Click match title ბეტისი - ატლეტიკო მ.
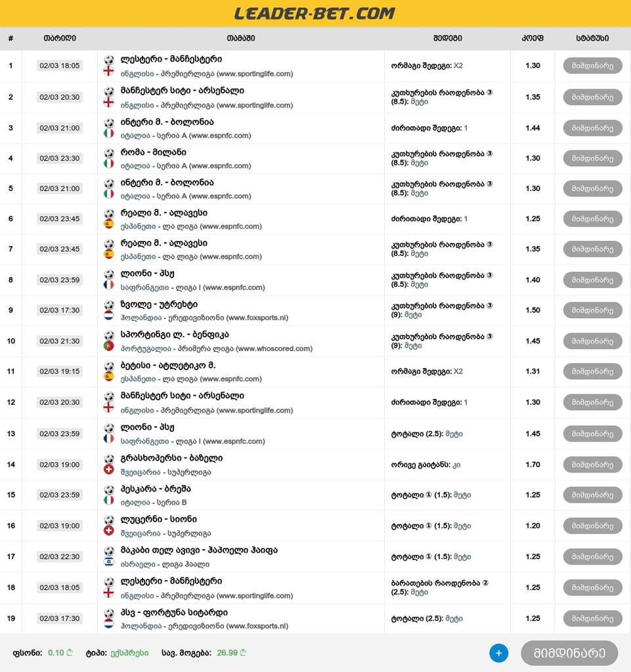 [x=168, y=366]
